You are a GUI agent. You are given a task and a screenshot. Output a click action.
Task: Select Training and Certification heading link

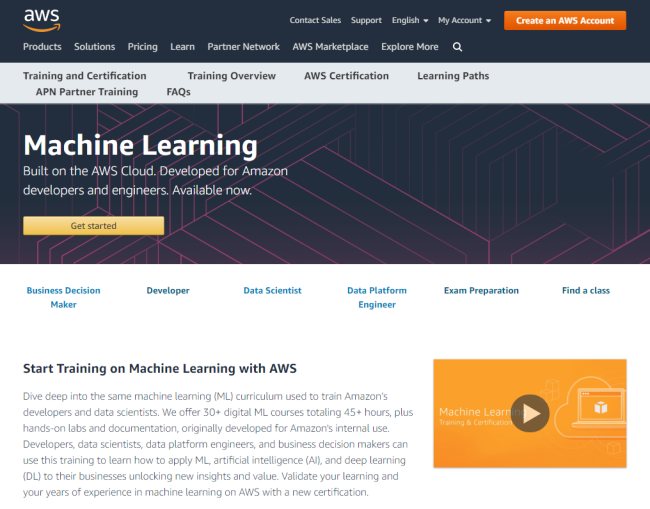[85, 76]
